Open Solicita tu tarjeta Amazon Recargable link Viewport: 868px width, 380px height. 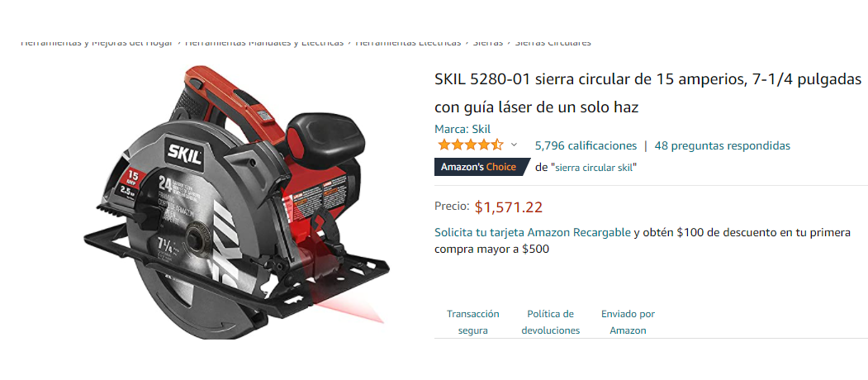click(533, 233)
